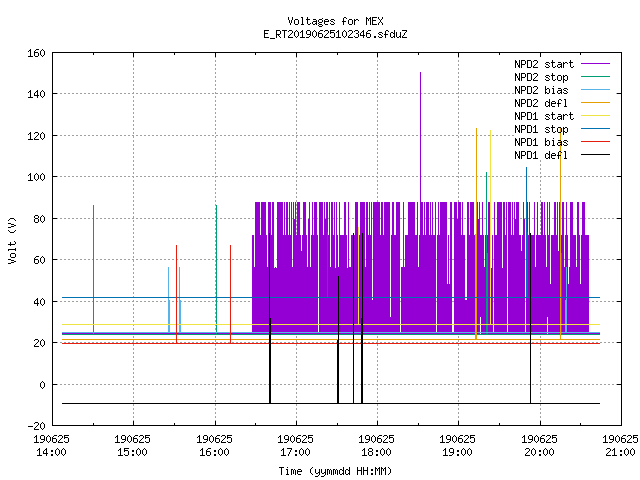Click the NPD1 defl black legend line
Viewport: 640px width, 480px height.
pos(595,155)
